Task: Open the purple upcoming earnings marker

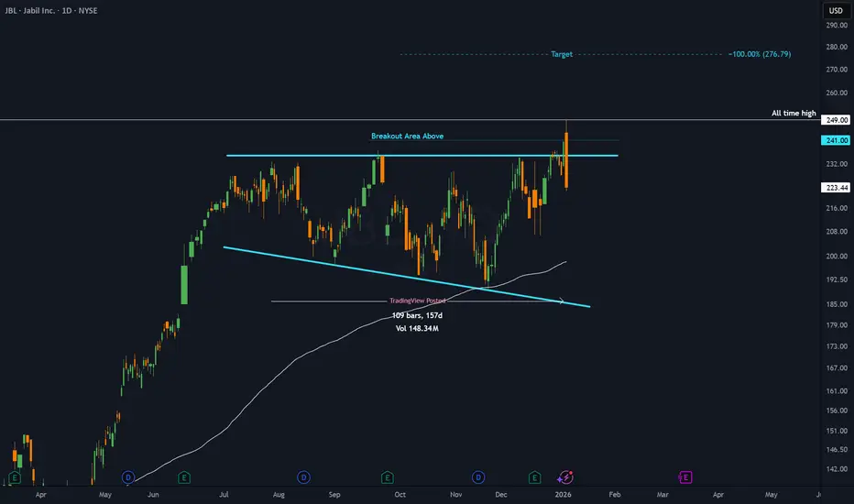Action: point(685,477)
